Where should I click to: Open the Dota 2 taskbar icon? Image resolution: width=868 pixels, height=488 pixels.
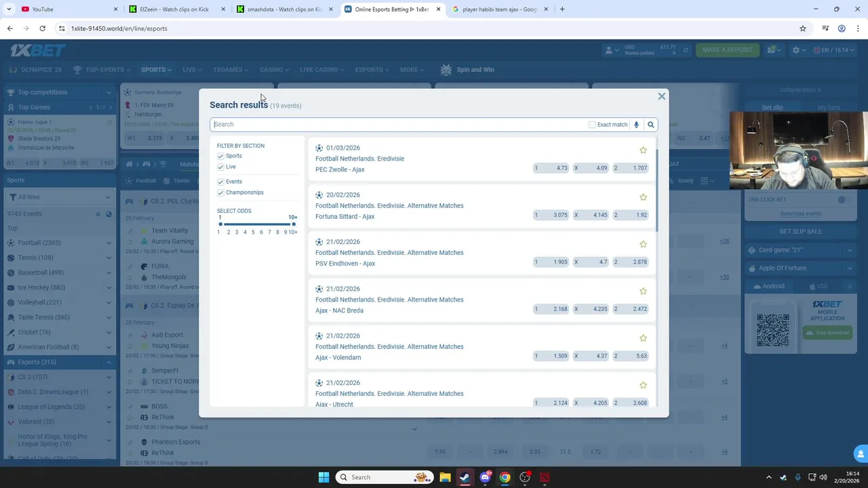coord(545,477)
